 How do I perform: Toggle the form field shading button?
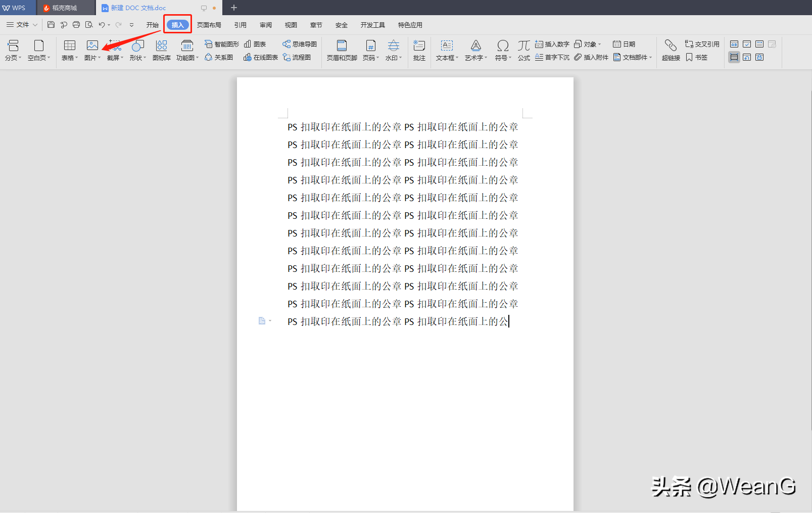click(734, 57)
